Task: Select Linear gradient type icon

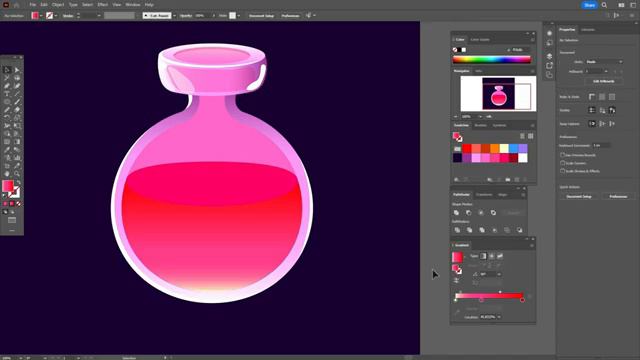Action: coord(483,256)
